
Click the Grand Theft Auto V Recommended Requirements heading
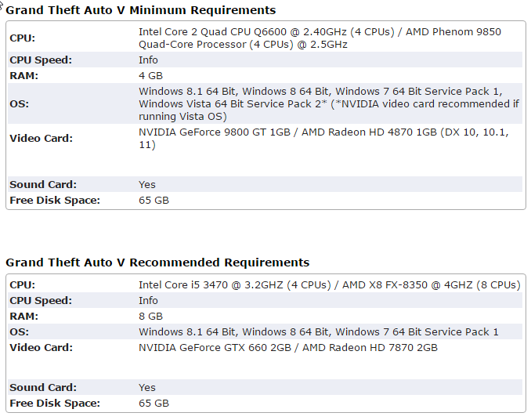[x=157, y=262]
